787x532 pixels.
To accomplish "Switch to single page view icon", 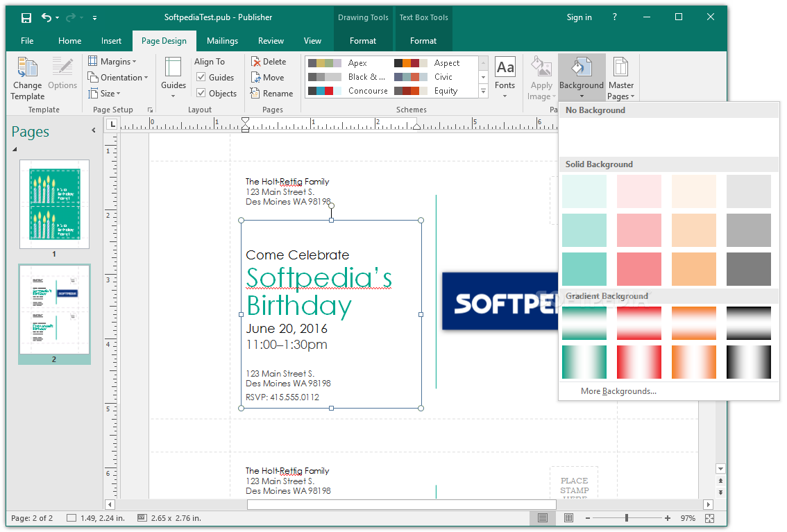I will point(543,518).
